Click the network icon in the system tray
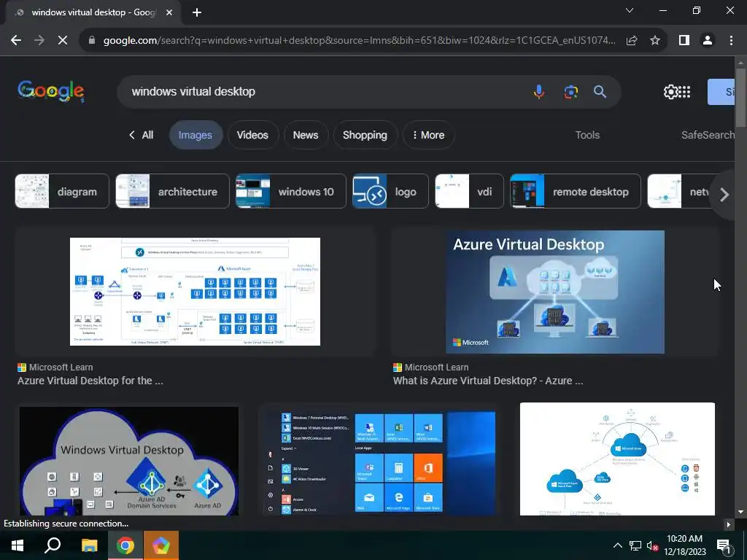 635,545
